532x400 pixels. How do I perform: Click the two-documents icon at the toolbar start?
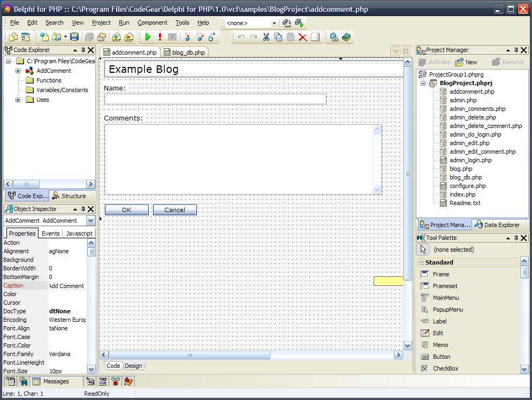coord(13,37)
